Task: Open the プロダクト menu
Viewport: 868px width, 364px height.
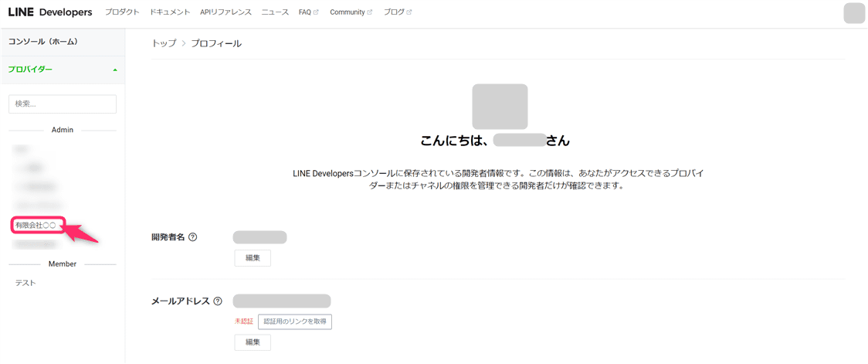Action: (122, 12)
